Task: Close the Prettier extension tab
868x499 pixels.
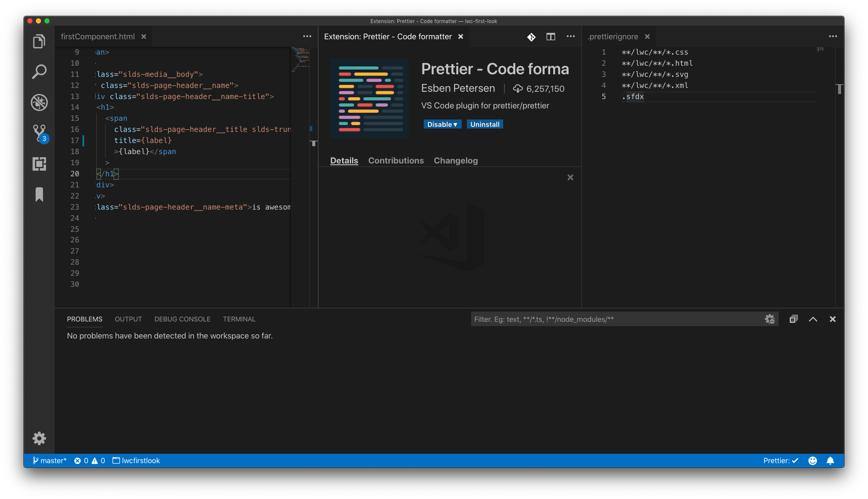Action: tap(461, 37)
